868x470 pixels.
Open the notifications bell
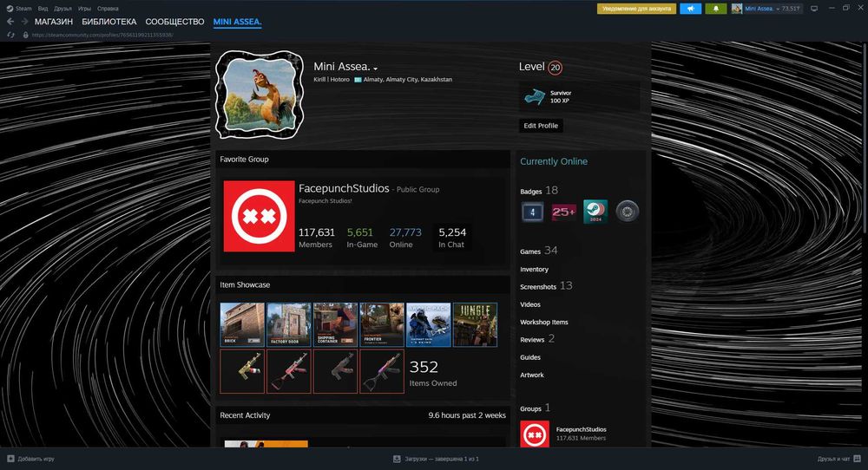point(716,9)
